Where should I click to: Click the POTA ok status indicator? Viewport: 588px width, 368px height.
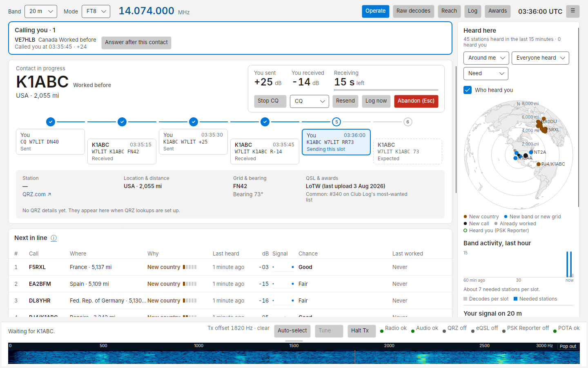tap(566, 328)
